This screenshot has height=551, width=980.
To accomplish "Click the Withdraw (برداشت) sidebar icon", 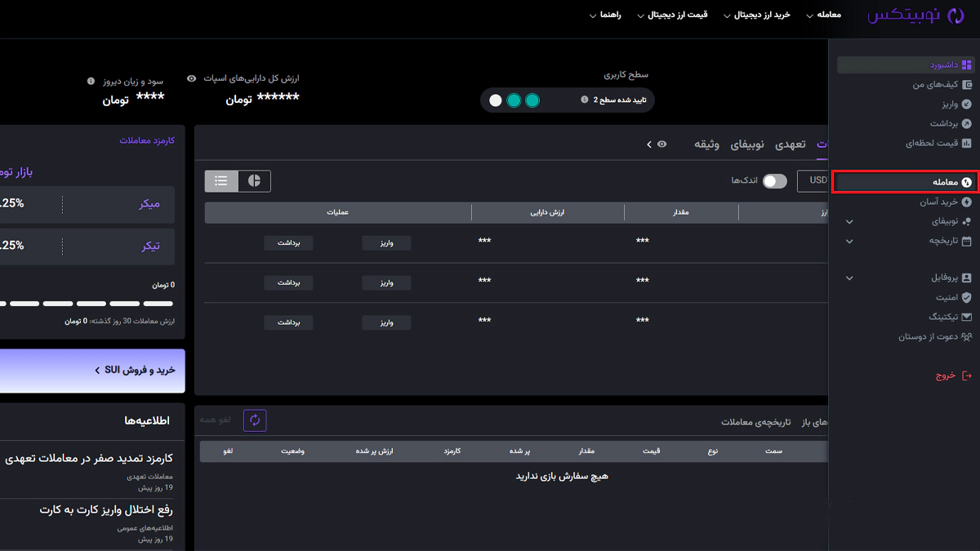I will coord(967,124).
